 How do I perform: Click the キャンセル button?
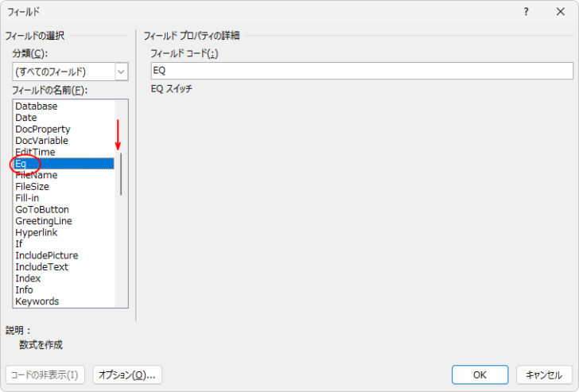tap(544, 375)
